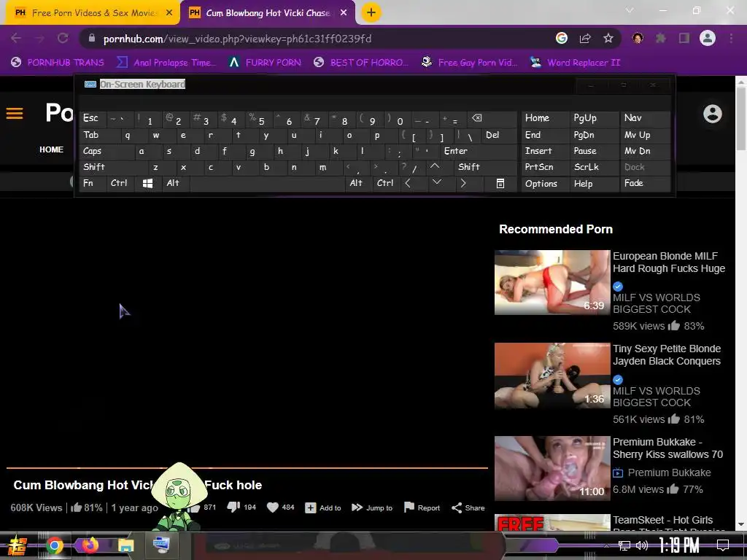Open the tab search chevron
The height and width of the screenshot is (560, 747).
coord(630,10)
